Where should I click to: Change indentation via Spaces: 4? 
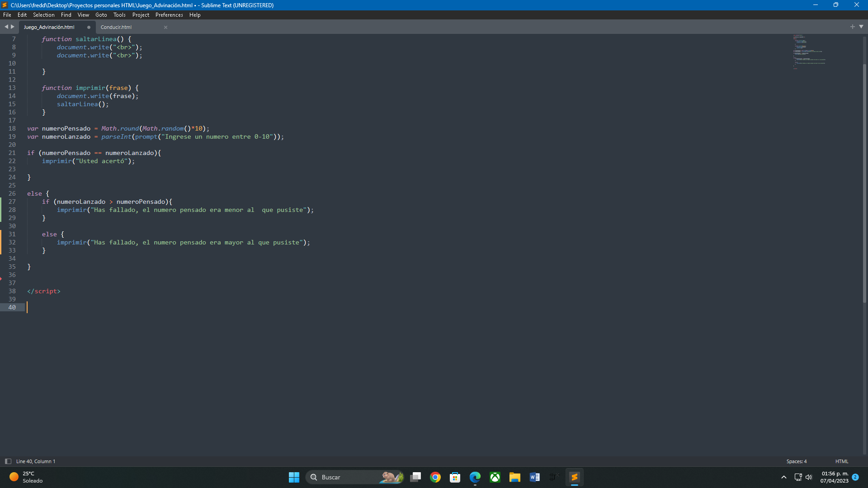tap(796, 461)
